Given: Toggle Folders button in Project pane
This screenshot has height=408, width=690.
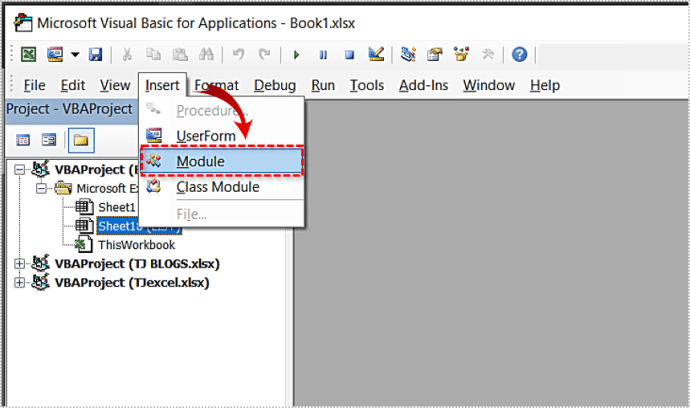Looking at the screenshot, I should point(81,140).
